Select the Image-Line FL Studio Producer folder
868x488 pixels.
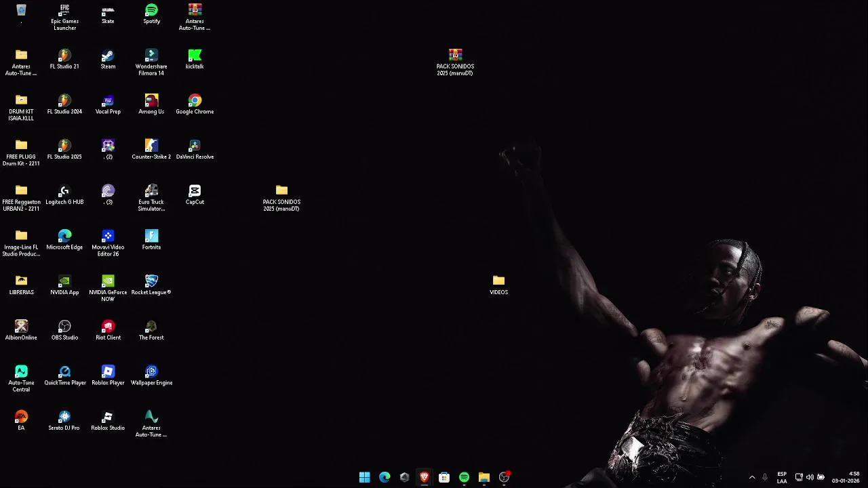pyautogui.click(x=21, y=243)
